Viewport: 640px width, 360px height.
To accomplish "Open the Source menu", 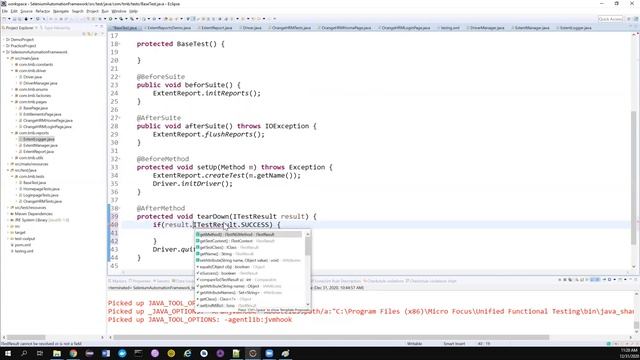I will click(x=27, y=11).
